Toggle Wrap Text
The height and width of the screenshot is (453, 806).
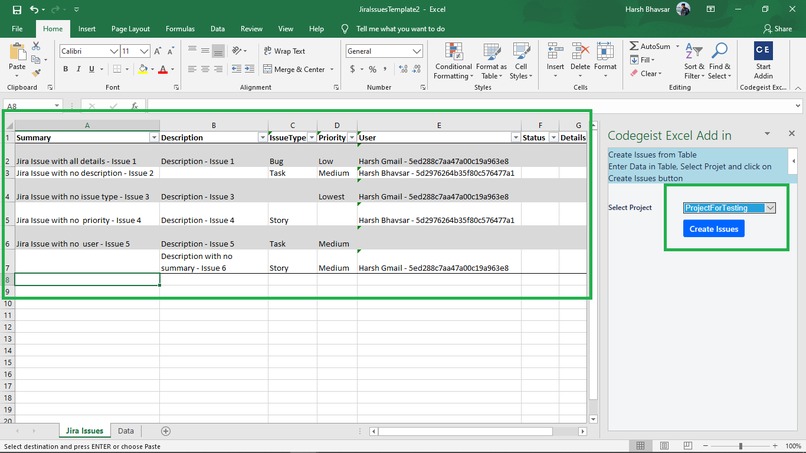pyautogui.click(x=285, y=51)
